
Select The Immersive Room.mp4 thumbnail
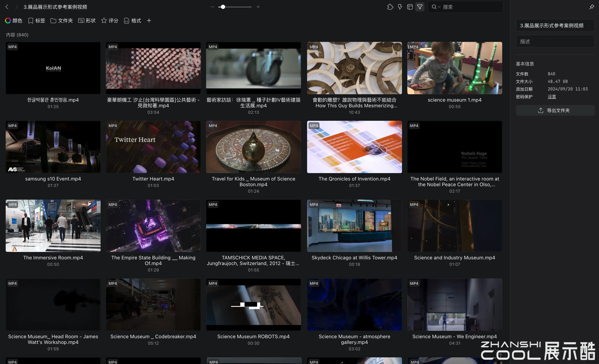[x=53, y=226]
